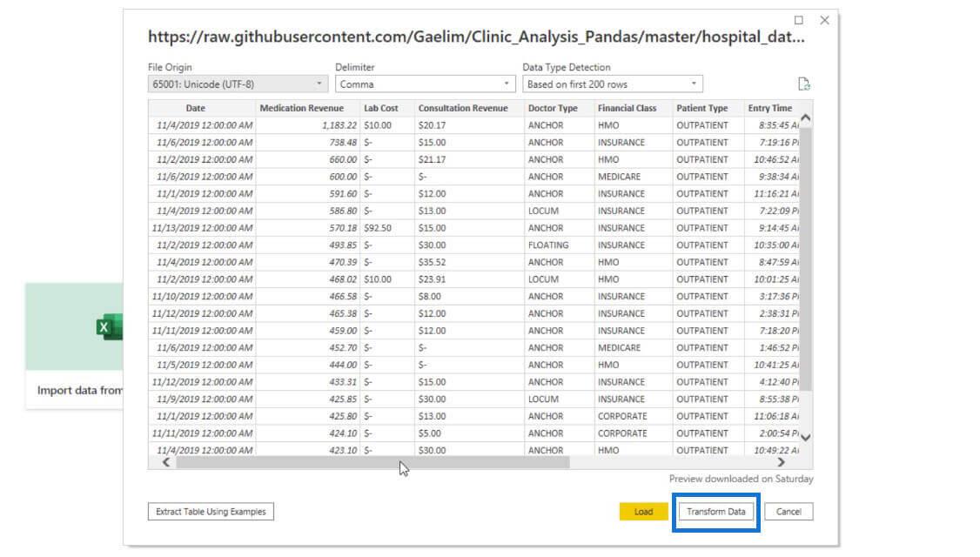This screenshot has height=557, width=980.
Task: Click the 11/13/2019 12:00:00 AM date cell
Action: 202,228
